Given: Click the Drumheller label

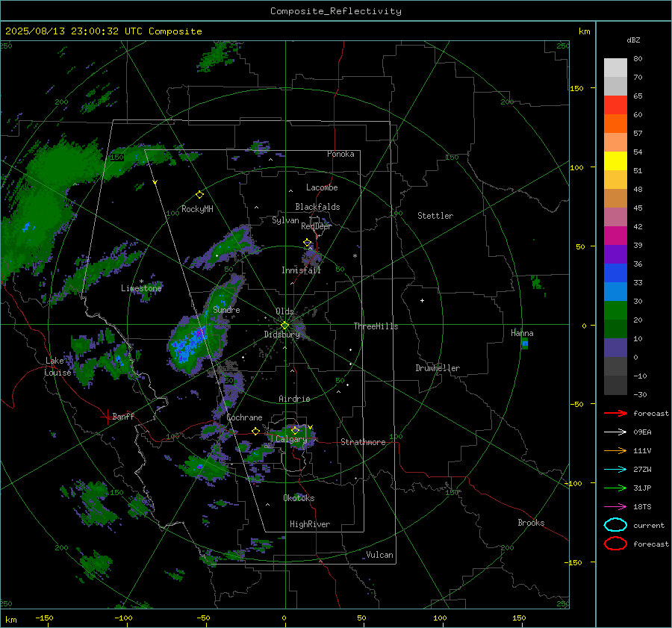Looking at the screenshot, I should 438,368.
